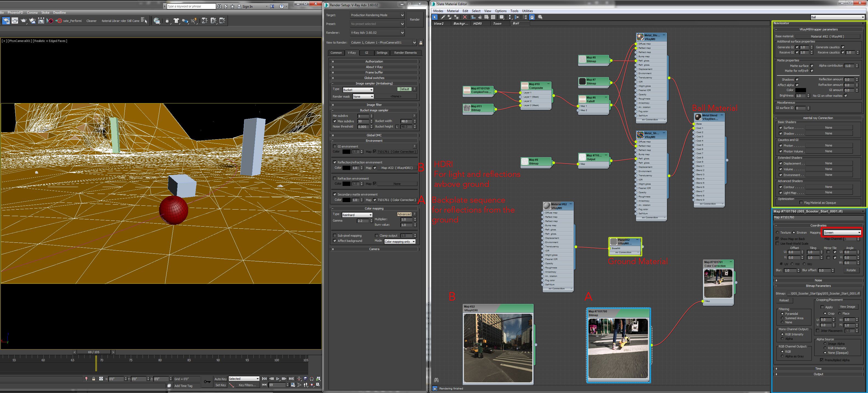
Task: Click the Pan Search binoculars icon in Slate status
Action: (x=436, y=380)
